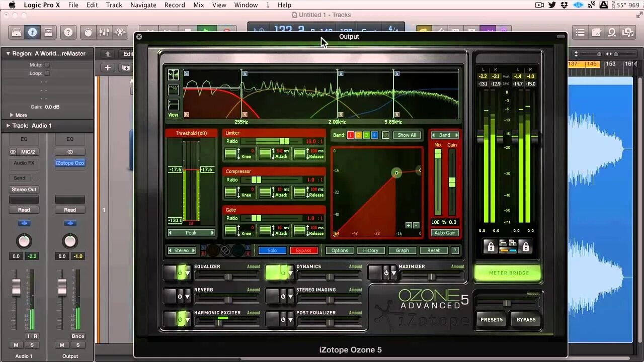Toggle the Dynamics module power switch
This screenshot has height=362, width=644.
pyautogui.click(x=282, y=273)
